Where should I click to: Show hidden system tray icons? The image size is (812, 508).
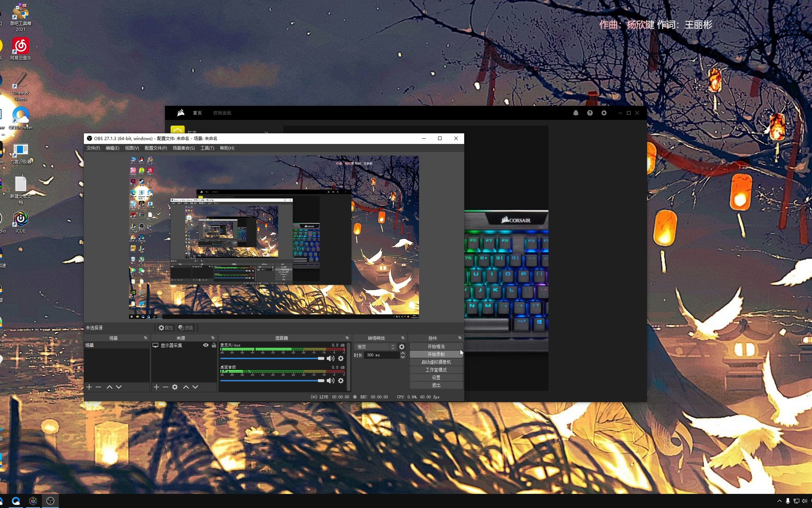779,501
